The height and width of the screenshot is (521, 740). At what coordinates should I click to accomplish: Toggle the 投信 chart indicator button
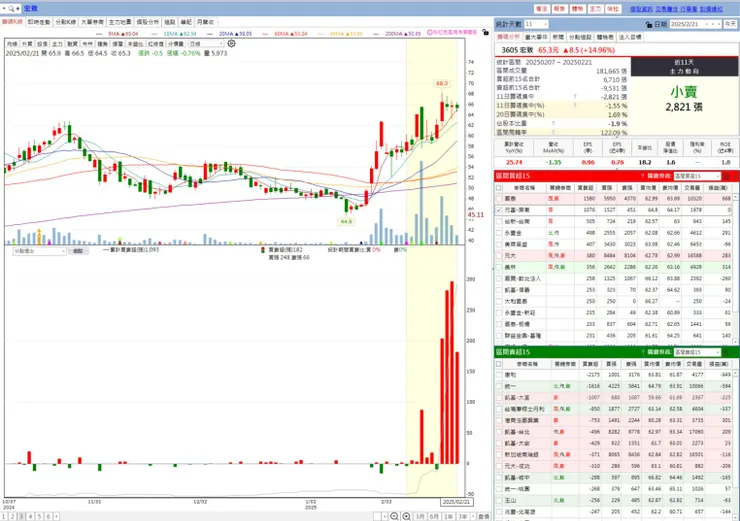(x=42, y=44)
